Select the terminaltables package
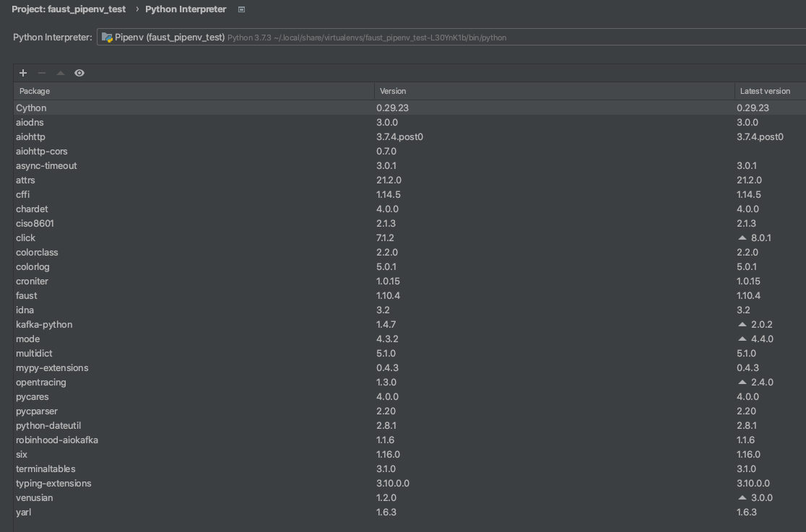This screenshot has width=806, height=532. pos(45,468)
